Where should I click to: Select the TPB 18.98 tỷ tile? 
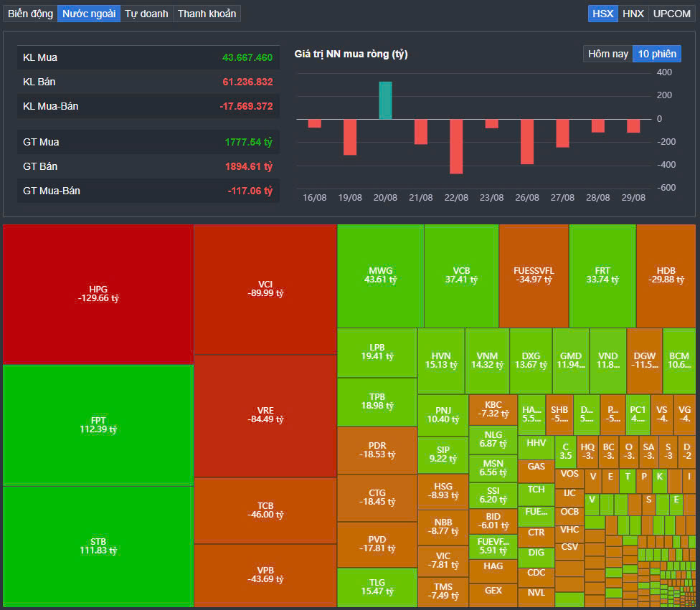click(x=377, y=401)
